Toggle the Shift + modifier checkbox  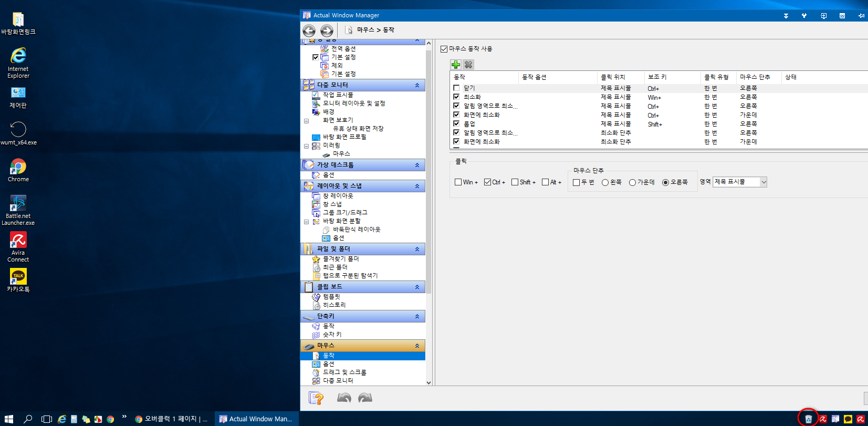pos(515,182)
